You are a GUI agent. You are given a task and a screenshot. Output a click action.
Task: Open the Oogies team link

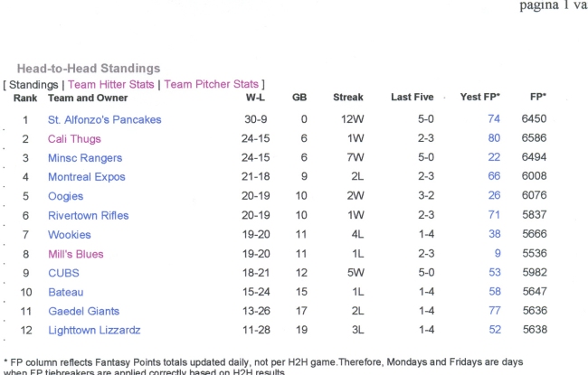pos(66,196)
